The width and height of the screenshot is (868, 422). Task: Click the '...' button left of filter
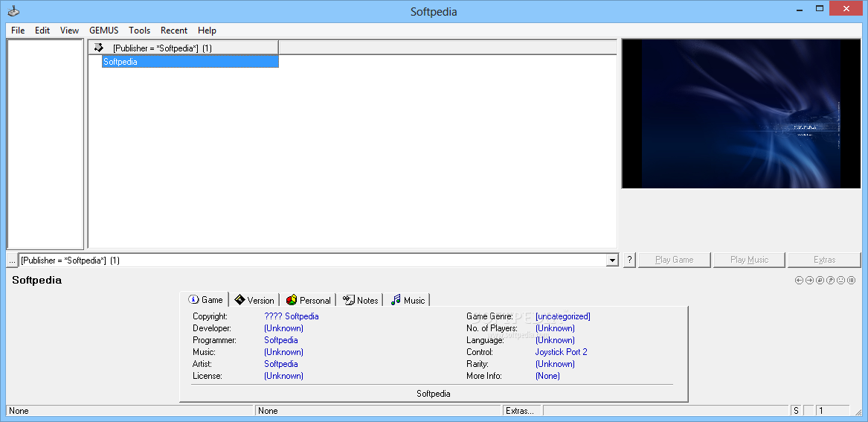(12, 260)
